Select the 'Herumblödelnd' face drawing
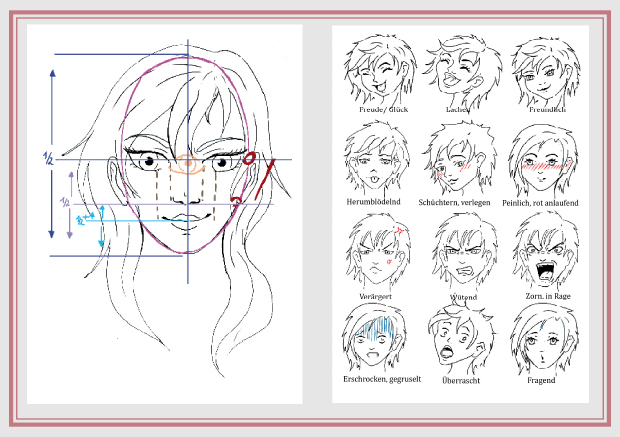The image size is (620, 437). (375, 161)
